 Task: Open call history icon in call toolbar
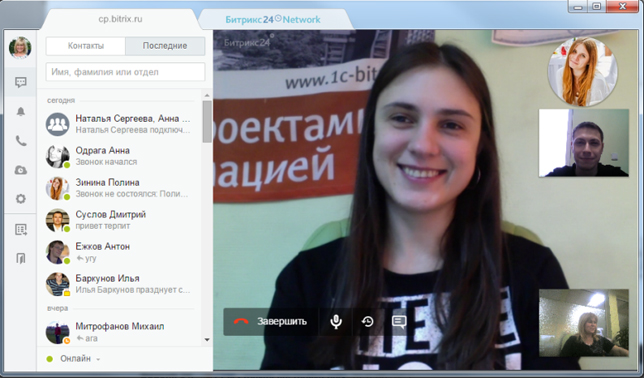(368, 321)
